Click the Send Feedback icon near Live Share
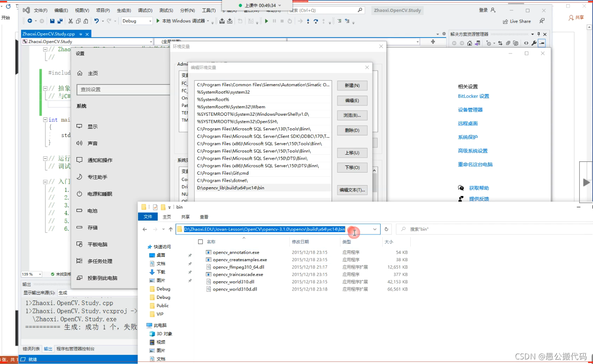The height and width of the screenshot is (364, 593). click(542, 21)
